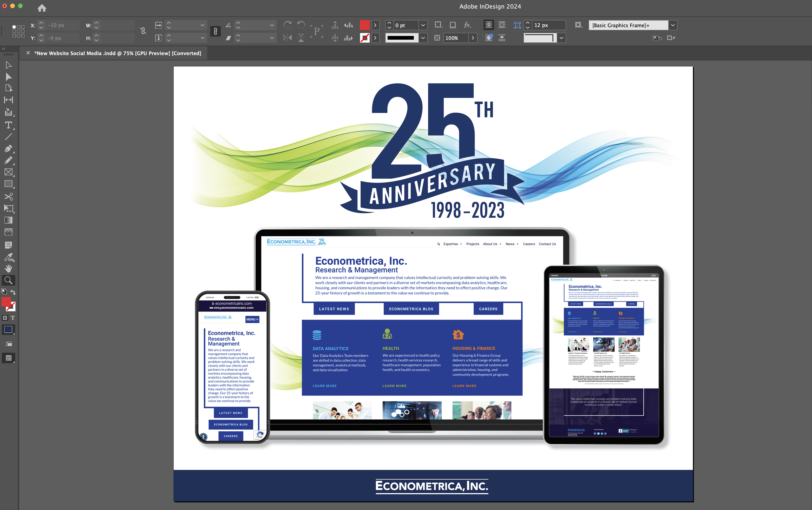
Task: Select the Scissors tool
Action: pos(9,196)
